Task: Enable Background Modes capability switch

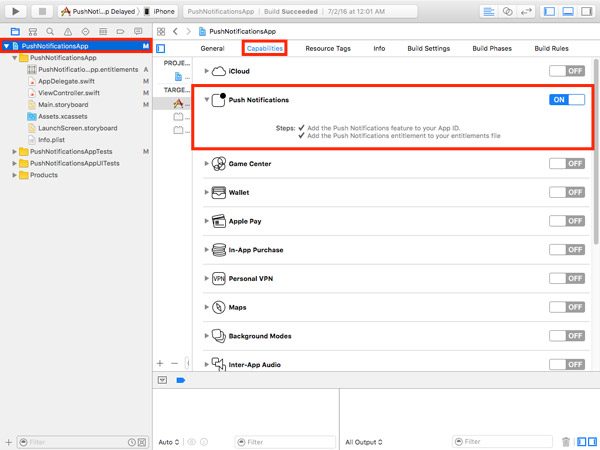Action: click(567, 336)
